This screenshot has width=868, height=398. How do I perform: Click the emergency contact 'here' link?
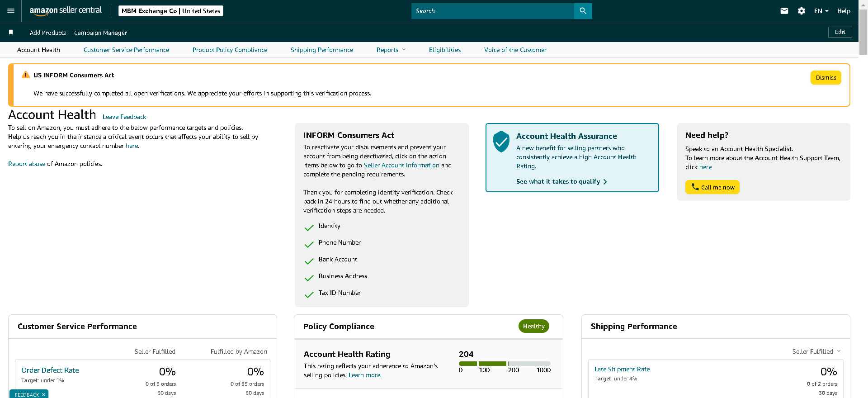click(x=132, y=146)
